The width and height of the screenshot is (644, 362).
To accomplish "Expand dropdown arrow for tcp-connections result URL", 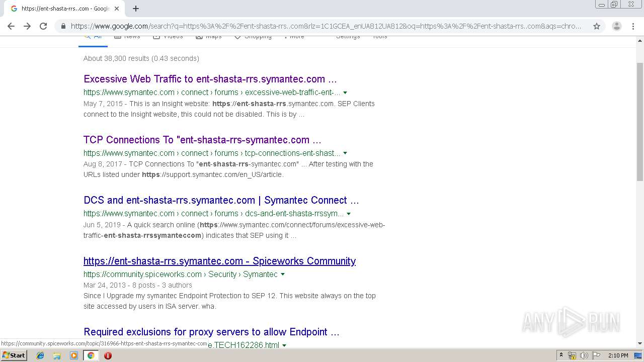I will (x=345, y=153).
